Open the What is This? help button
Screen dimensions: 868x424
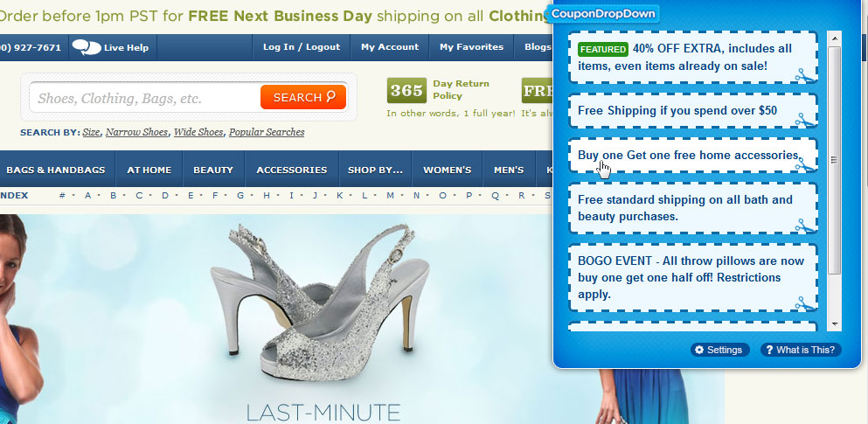[801, 350]
